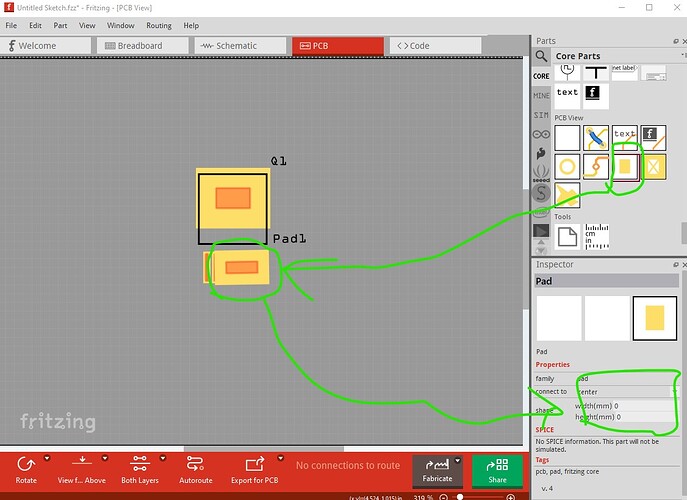Open the Snootlab S parts bin
Image resolution: width=687 pixels, height=500 pixels.
coord(541,193)
